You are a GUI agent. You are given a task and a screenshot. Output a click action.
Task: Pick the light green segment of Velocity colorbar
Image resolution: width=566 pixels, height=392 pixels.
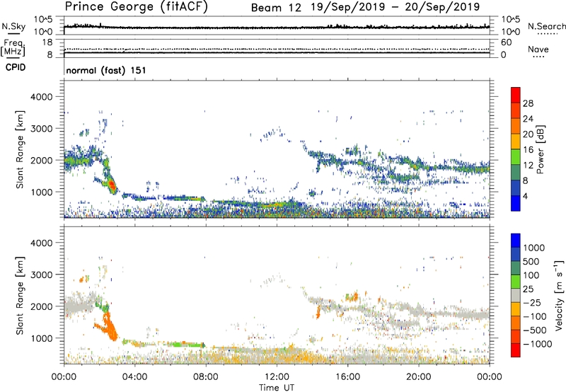pyautogui.click(x=516, y=282)
